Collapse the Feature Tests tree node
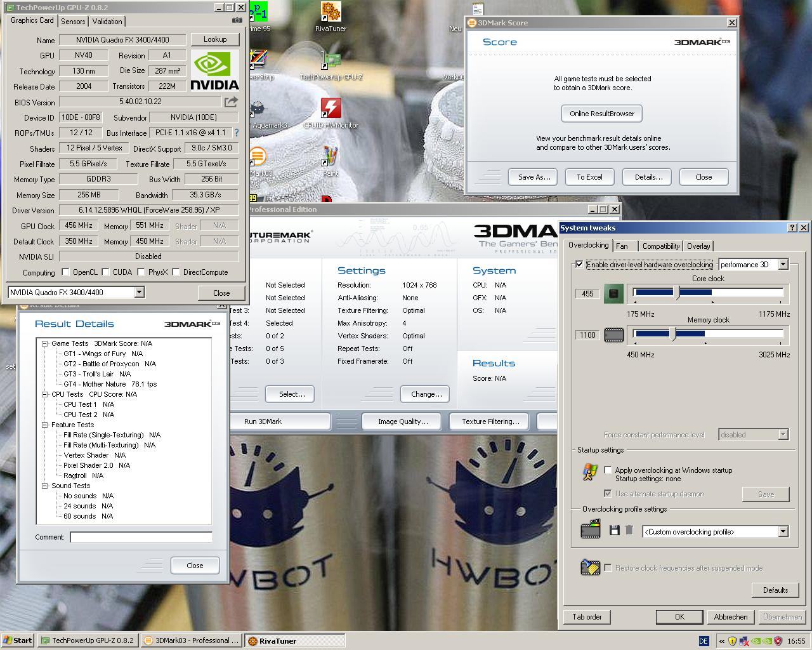Image resolution: width=812 pixels, height=650 pixels. (45, 425)
